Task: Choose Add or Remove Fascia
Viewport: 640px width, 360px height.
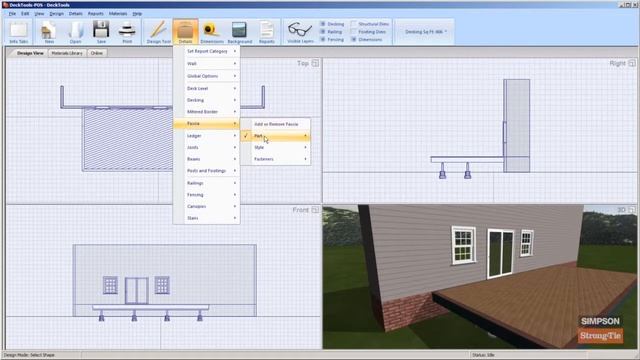Action: (x=276, y=124)
